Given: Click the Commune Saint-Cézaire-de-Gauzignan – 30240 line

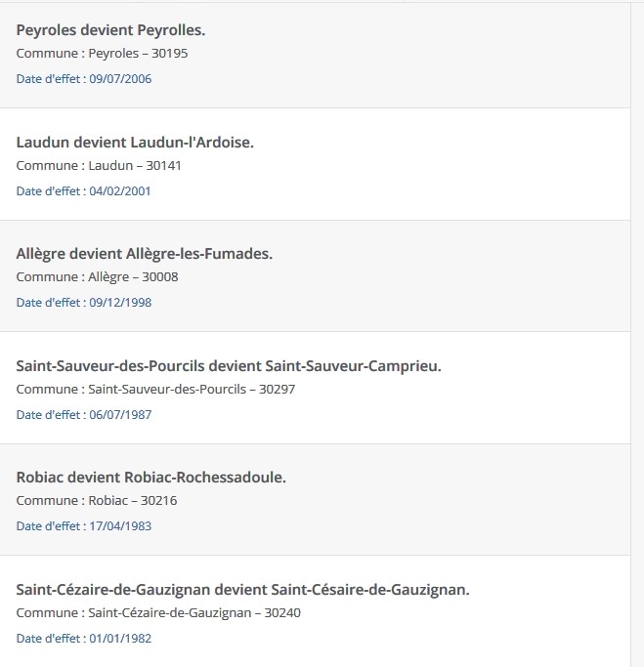Looking at the screenshot, I should (x=158, y=613).
